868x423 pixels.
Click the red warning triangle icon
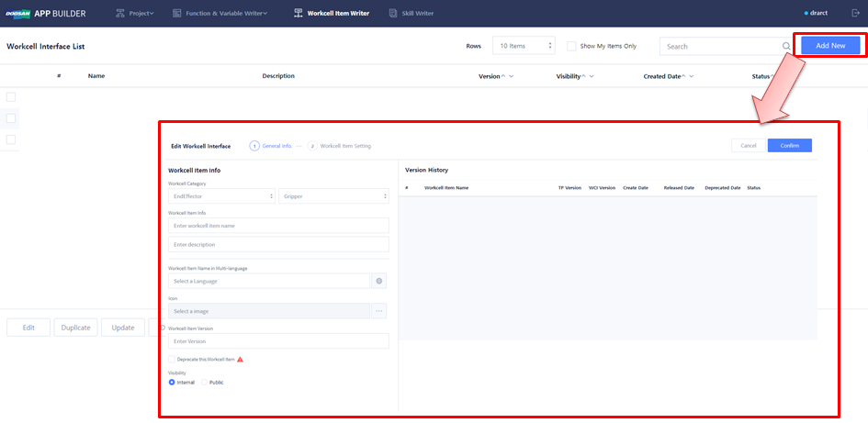click(241, 360)
